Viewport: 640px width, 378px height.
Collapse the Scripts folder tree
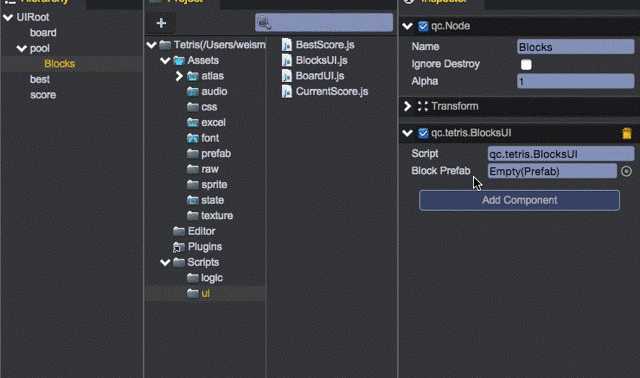tap(165, 262)
